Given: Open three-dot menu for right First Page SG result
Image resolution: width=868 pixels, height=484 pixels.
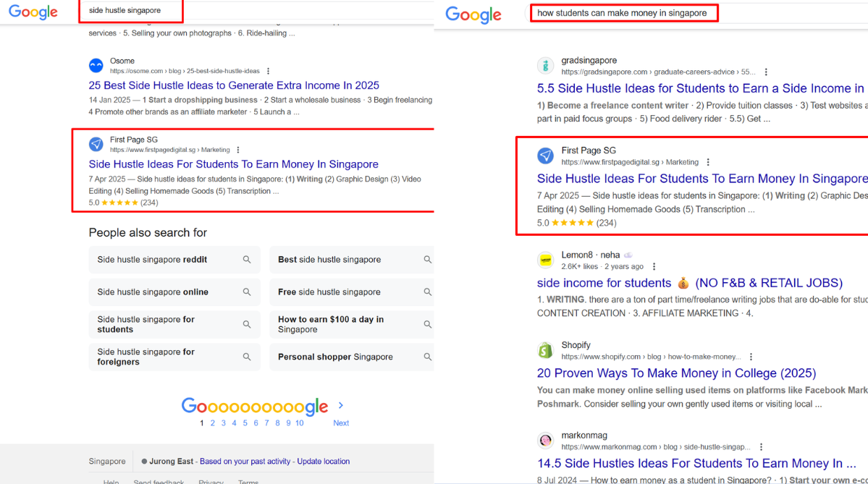Looking at the screenshot, I should click(x=708, y=162).
